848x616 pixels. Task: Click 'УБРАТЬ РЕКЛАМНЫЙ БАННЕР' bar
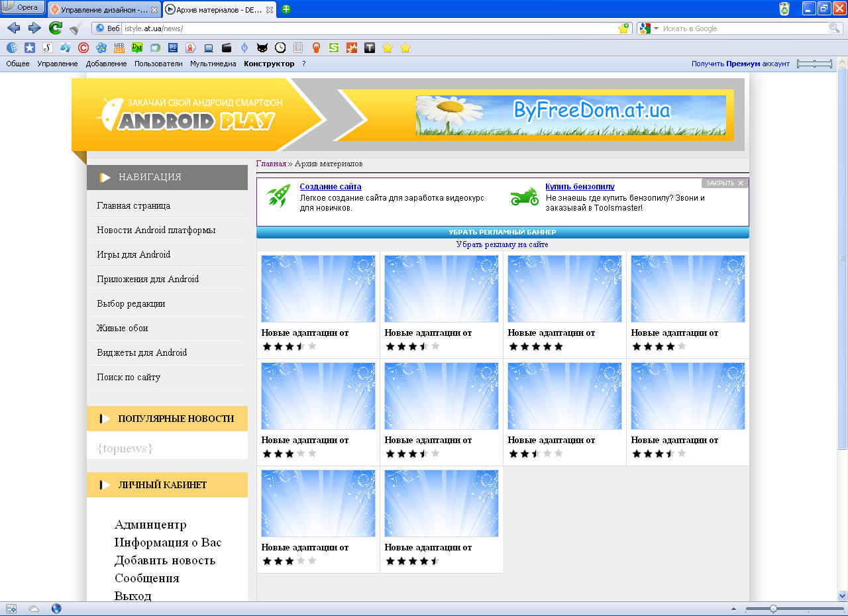[x=502, y=232]
